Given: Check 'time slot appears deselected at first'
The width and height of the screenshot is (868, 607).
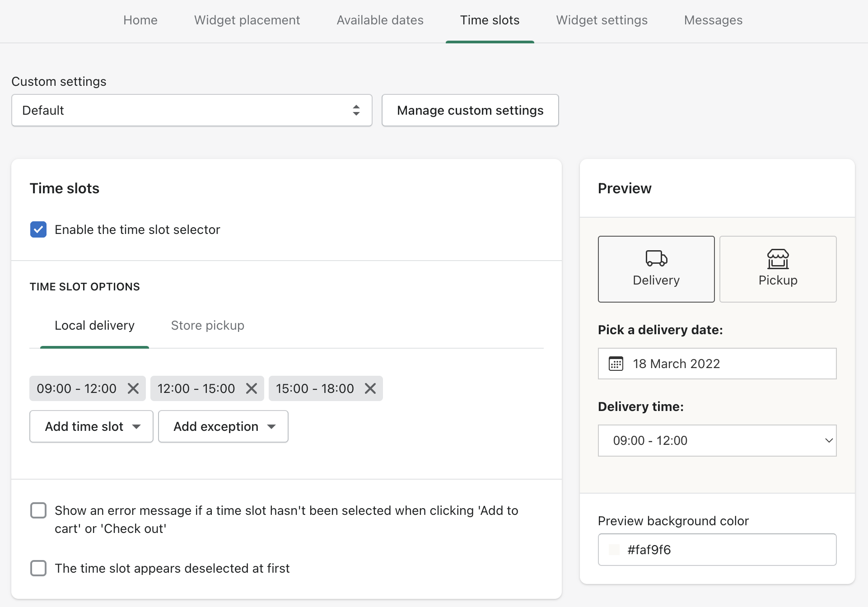Looking at the screenshot, I should pos(38,568).
